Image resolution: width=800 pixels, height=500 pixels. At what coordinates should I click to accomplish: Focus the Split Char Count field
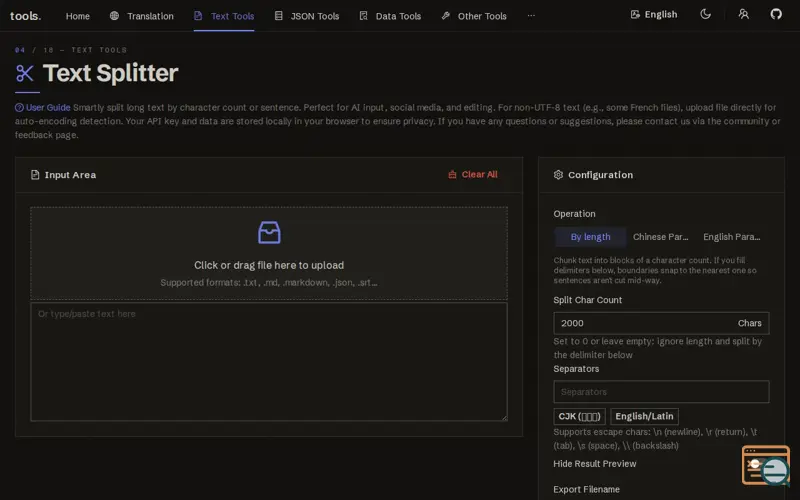click(661, 323)
